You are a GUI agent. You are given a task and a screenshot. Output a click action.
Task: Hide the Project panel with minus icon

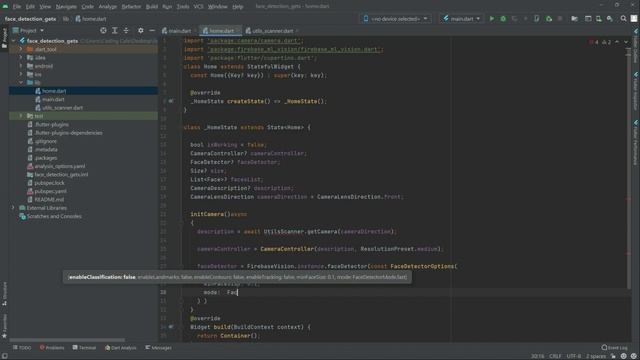152,31
